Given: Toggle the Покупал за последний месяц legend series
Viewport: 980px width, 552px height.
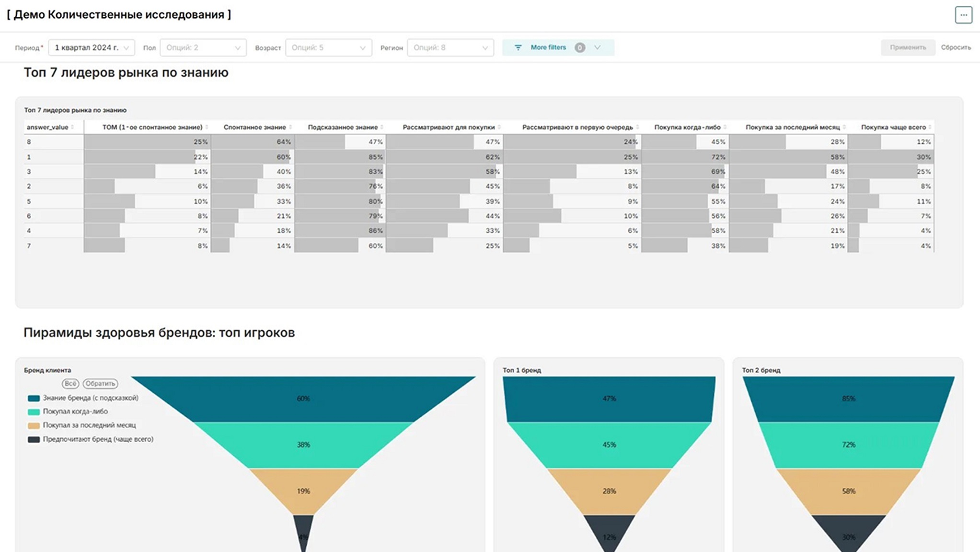Looking at the screenshot, I should 82,425.
